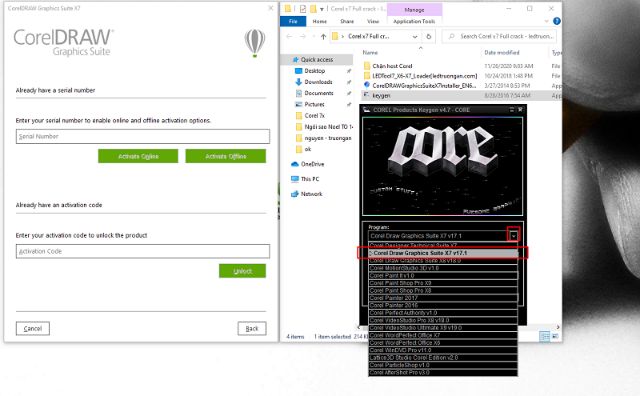Screen dimensions: 640x396
Task: Select the nguyen - truongan folder in sidebar
Action: coord(323,138)
